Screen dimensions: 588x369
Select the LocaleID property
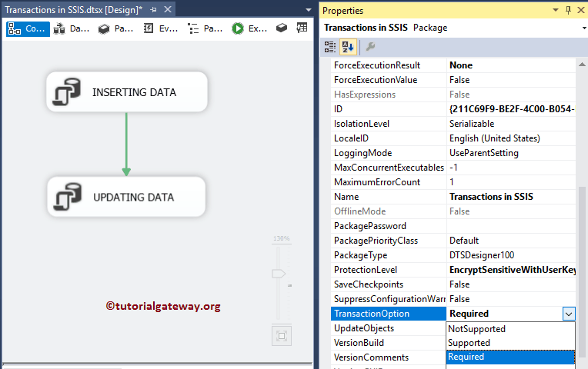pyautogui.click(x=389, y=138)
